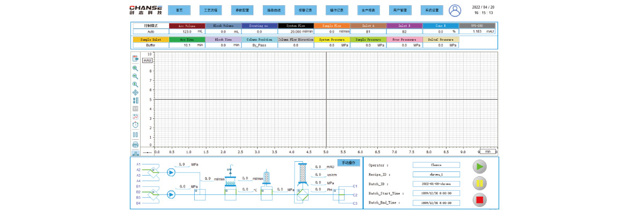Click the red Stop run button
The height and width of the screenshot is (211, 644).
pyautogui.click(x=480, y=200)
